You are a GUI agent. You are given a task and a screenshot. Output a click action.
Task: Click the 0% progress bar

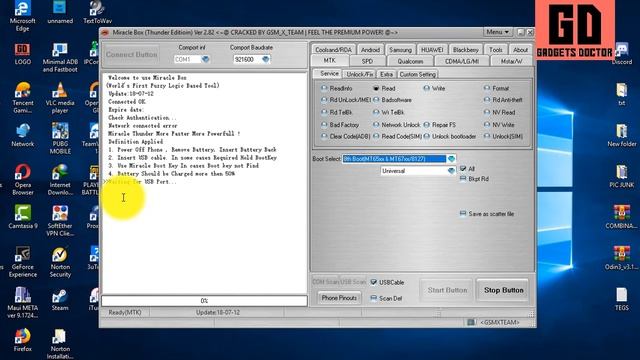[204, 301]
